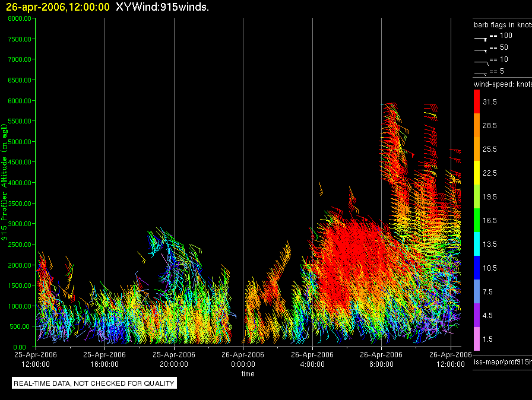This screenshot has width=532, height=400.
Task: Click the 7500.00 altitude tick label
Action: 20,39
